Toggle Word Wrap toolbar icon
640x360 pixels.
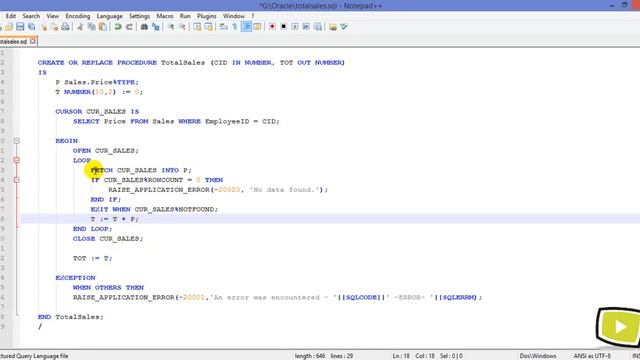tap(223, 27)
